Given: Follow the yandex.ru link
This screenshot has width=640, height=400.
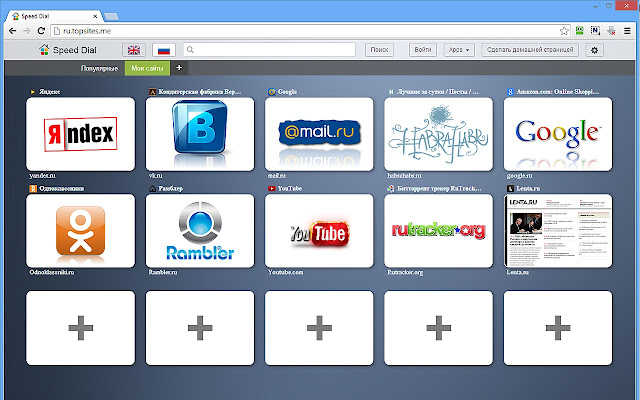Looking at the screenshot, I should click(x=42, y=176).
